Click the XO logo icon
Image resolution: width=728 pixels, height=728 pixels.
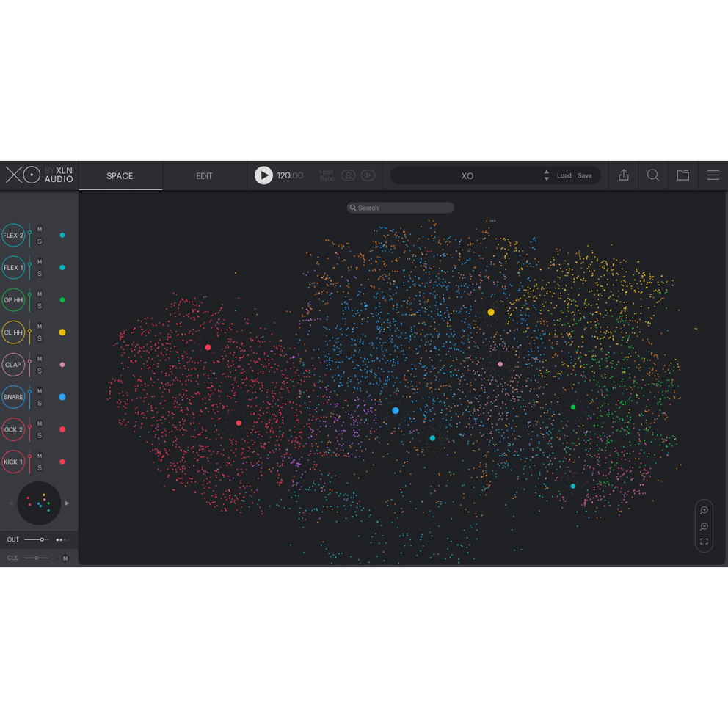click(23, 175)
